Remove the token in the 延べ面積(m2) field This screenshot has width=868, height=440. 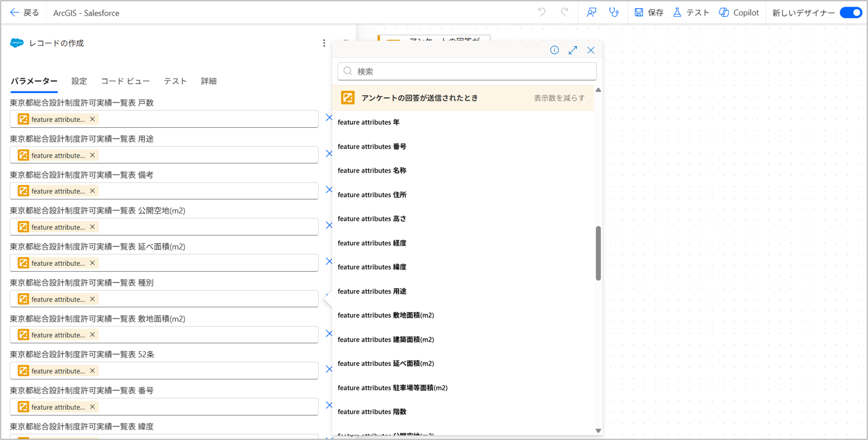pyautogui.click(x=93, y=263)
